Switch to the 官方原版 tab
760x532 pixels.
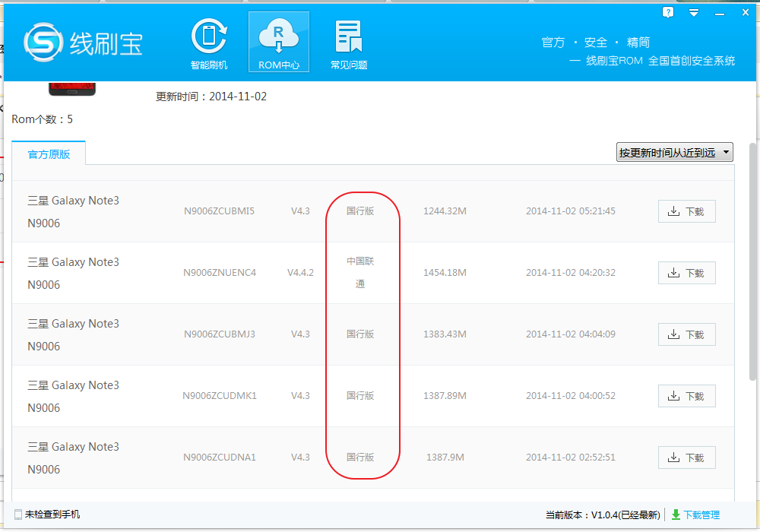click(x=49, y=154)
